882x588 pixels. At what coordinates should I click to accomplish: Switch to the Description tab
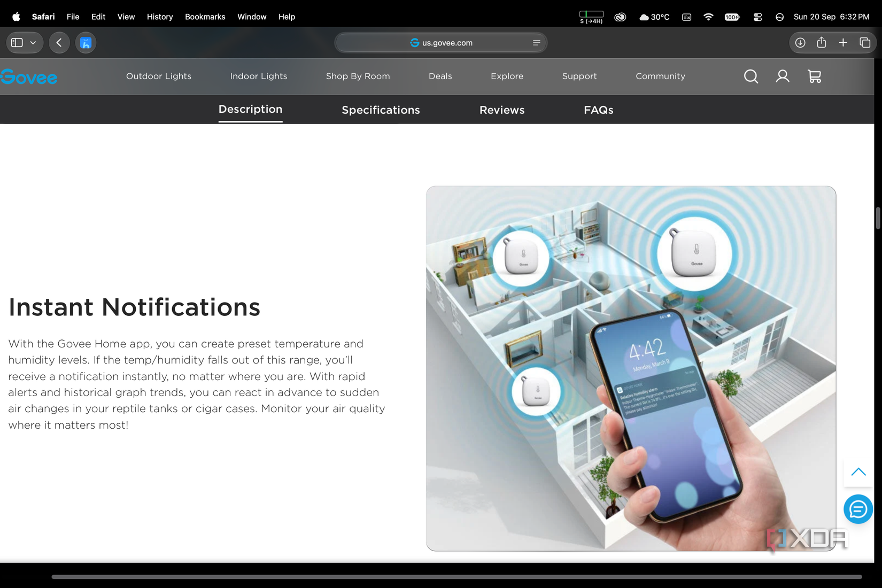coord(251,110)
